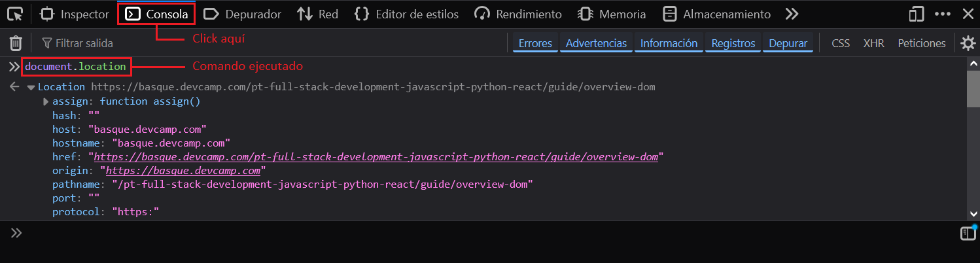Collapse the Location object output
This screenshot has height=263, width=980.
pyautogui.click(x=31, y=87)
